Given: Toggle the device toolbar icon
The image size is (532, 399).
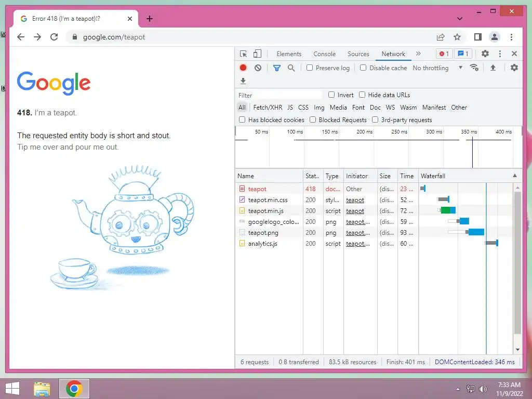Looking at the screenshot, I should pos(257,54).
